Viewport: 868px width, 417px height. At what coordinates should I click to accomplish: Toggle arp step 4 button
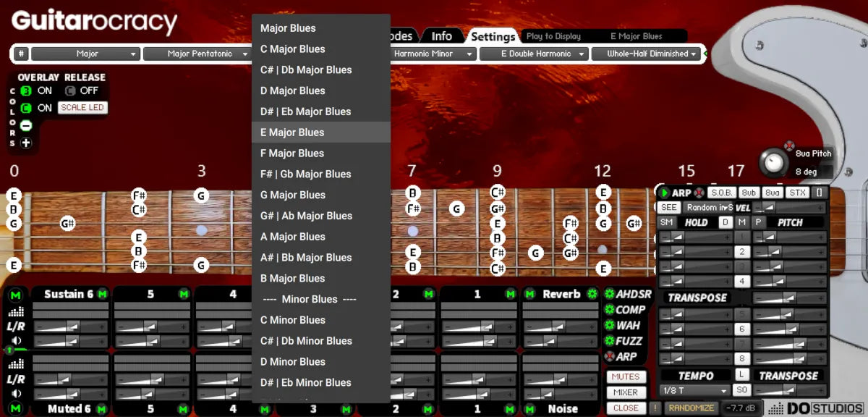(x=741, y=281)
